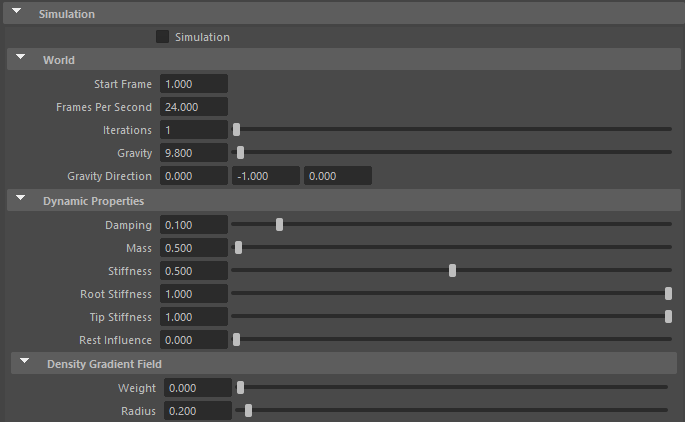This screenshot has width=685, height=422.
Task: Click the Stiffness slider handle
Action: [453, 270]
